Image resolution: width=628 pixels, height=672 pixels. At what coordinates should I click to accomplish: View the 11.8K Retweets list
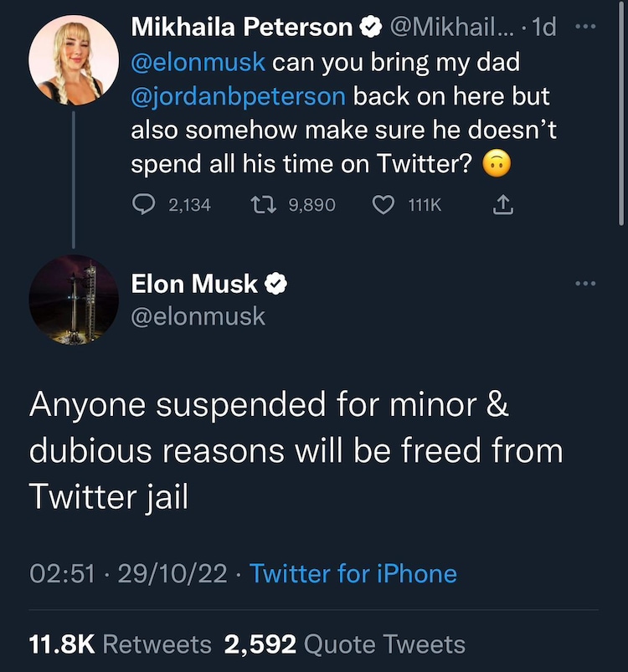121,644
